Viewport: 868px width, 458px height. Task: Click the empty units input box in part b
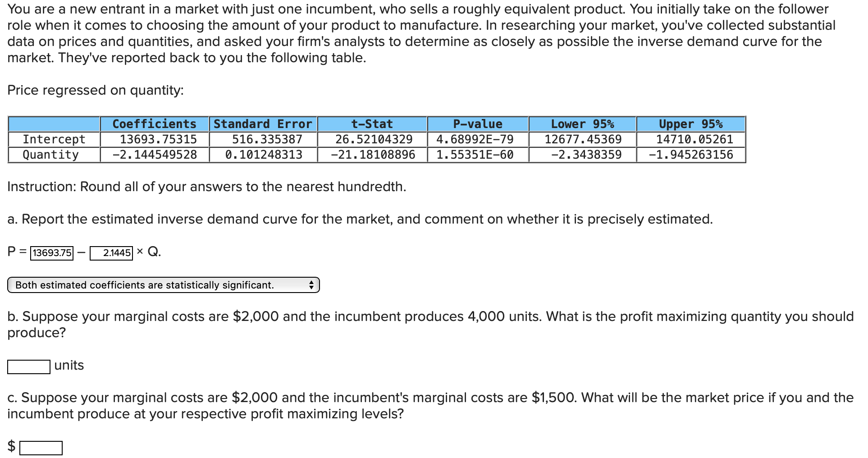click(28, 366)
